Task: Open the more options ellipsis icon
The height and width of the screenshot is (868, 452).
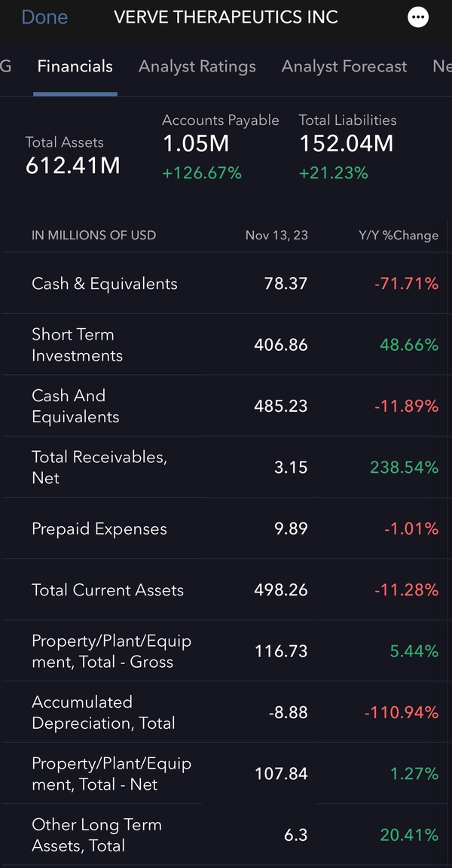Action: (x=418, y=17)
